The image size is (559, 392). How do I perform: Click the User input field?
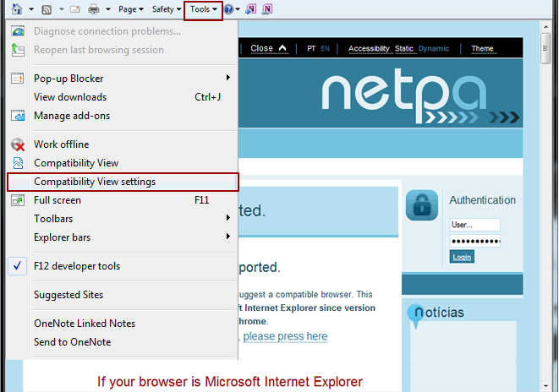click(475, 225)
